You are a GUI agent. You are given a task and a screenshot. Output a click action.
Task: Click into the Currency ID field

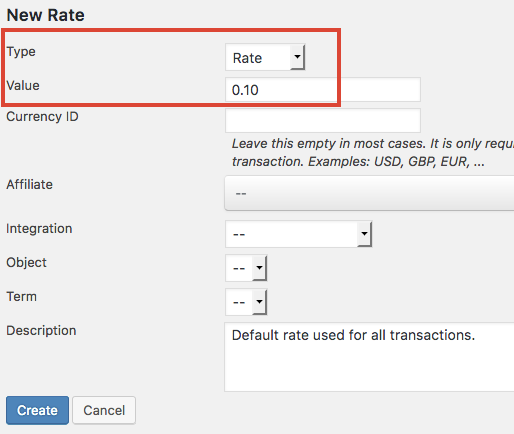coord(323,120)
